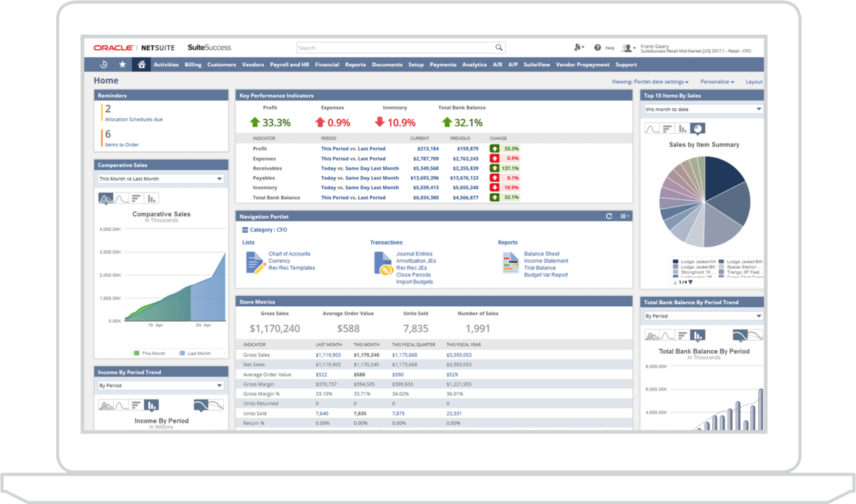Click the search magnifying glass icon
The image size is (856, 504).
point(498,47)
